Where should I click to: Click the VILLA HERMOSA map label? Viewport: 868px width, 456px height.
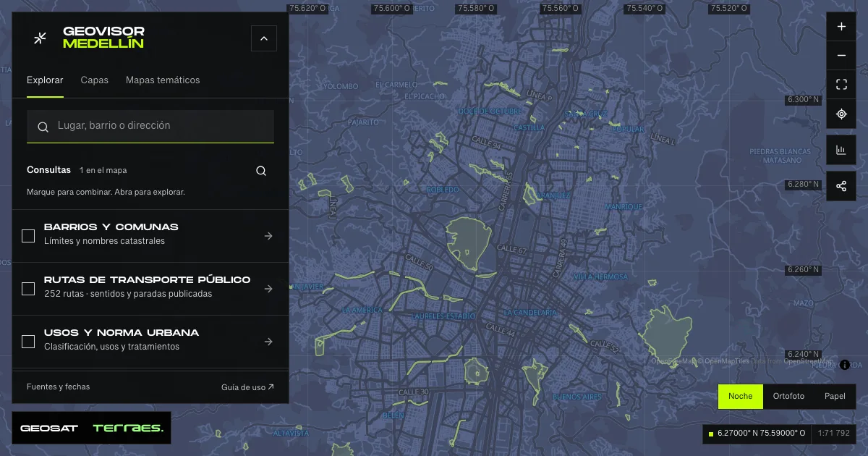tap(600, 277)
